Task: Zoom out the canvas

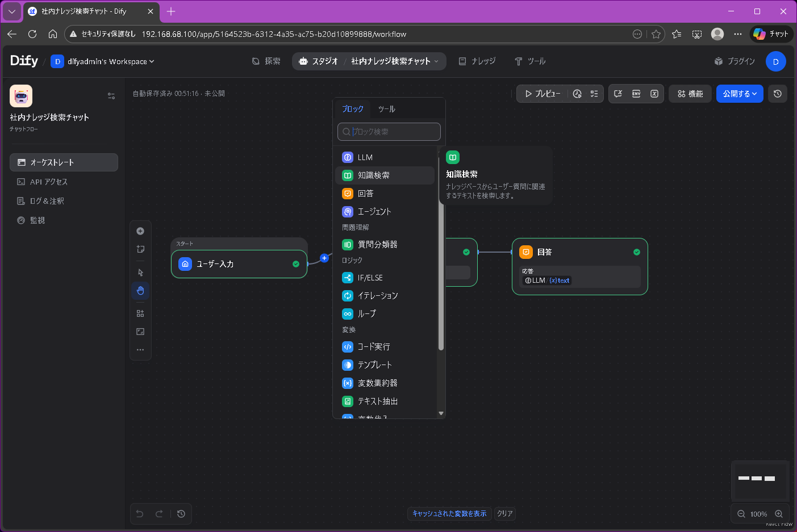Action: [741, 514]
